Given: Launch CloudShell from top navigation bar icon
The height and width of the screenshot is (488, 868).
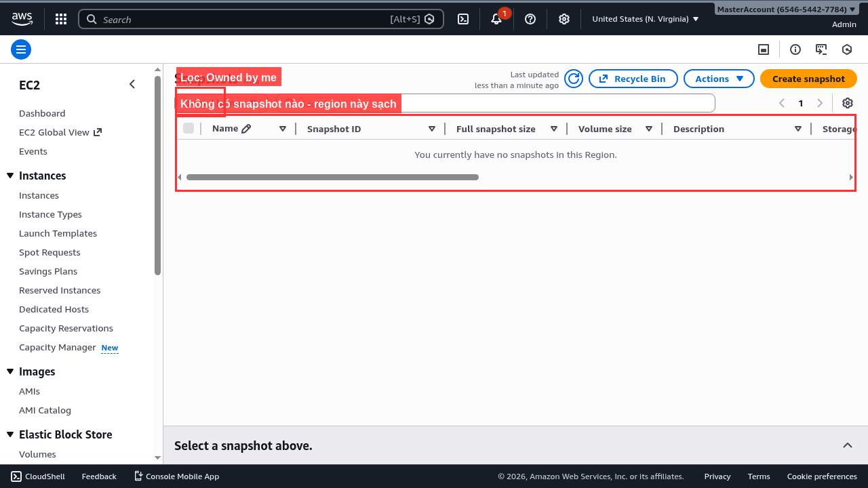Looking at the screenshot, I should tap(463, 19).
